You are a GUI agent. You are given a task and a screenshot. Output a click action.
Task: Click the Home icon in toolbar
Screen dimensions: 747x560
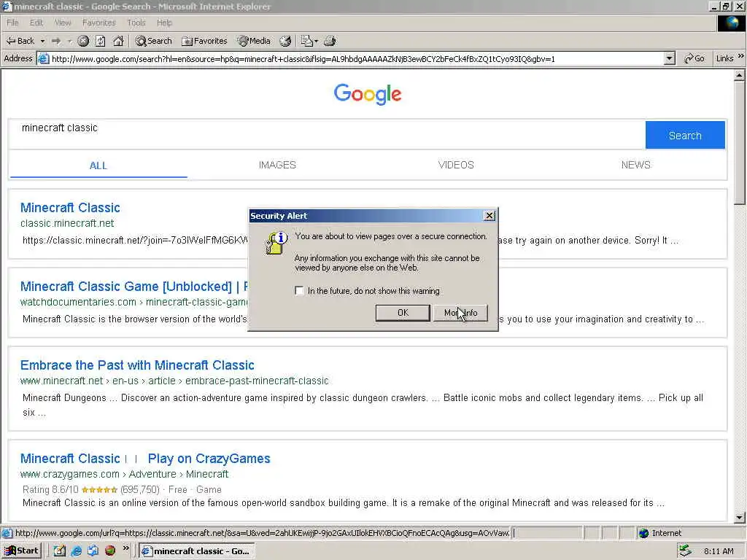click(x=118, y=42)
